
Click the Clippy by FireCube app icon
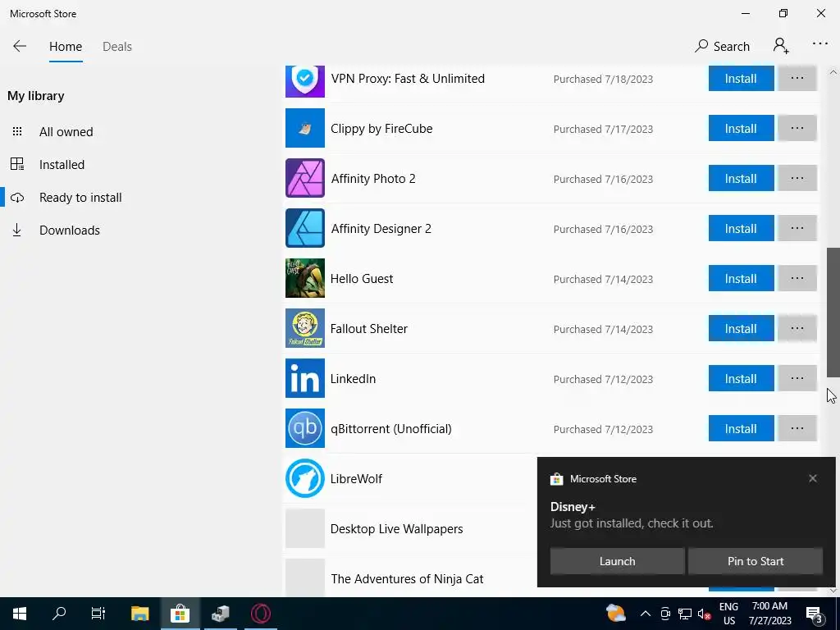(x=305, y=128)
